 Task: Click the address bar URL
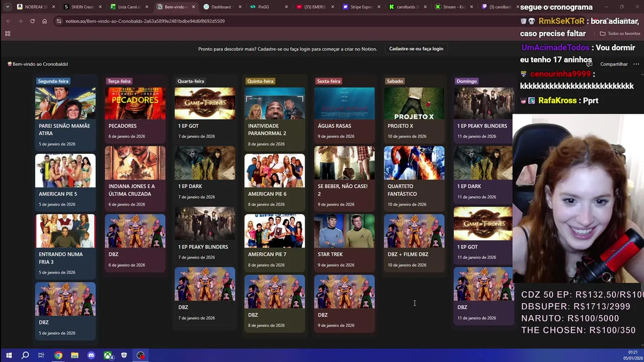coord(145,21)
